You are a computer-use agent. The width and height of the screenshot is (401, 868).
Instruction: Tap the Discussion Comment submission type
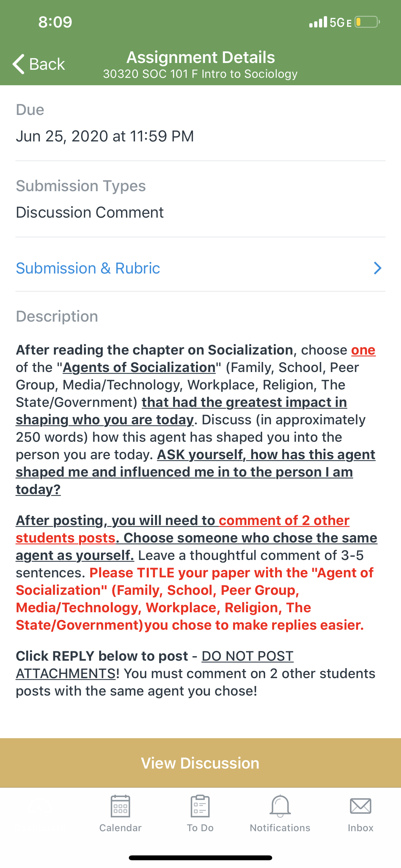click(90, 212)
